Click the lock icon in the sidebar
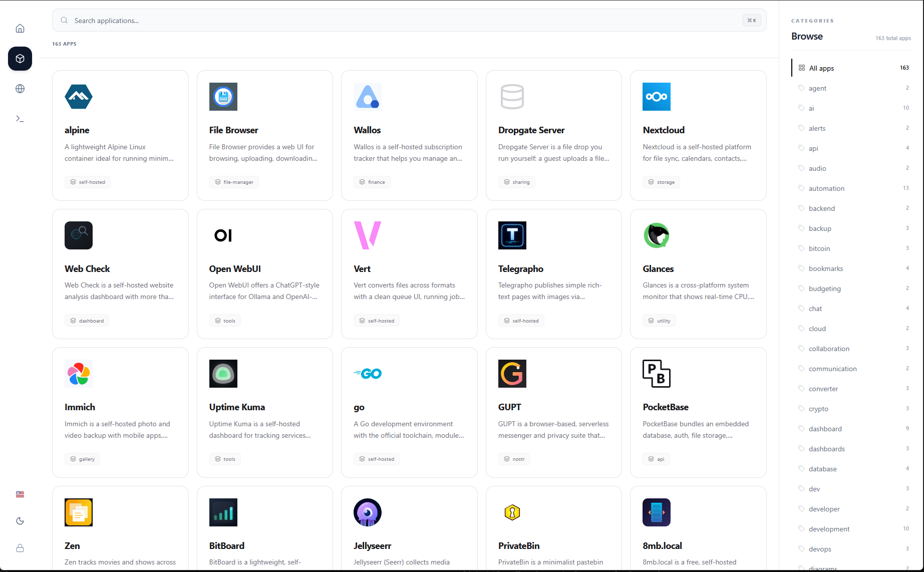Screen dimensions: 924x572 (x=20, y=548)
